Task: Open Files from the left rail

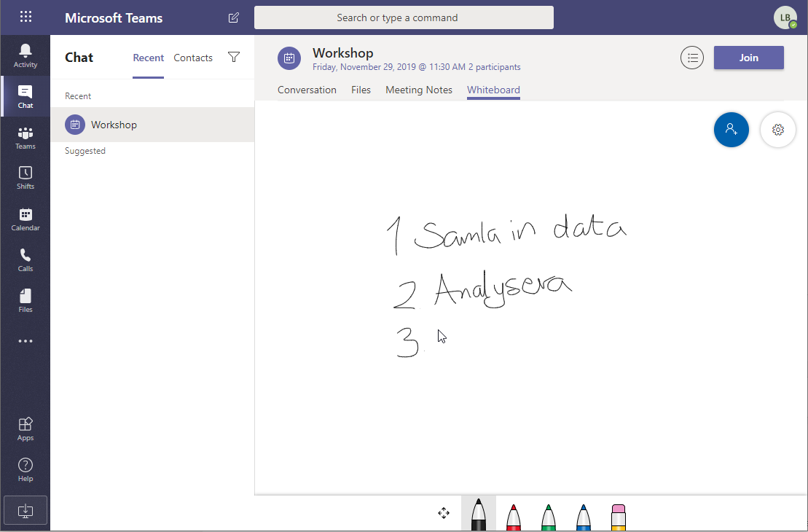Action: (x=26, y=300)
